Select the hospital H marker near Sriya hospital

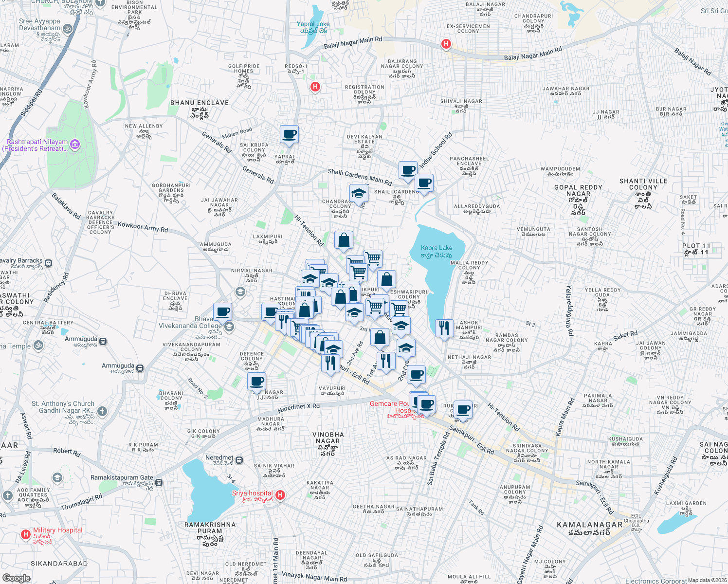click(280, 495)
